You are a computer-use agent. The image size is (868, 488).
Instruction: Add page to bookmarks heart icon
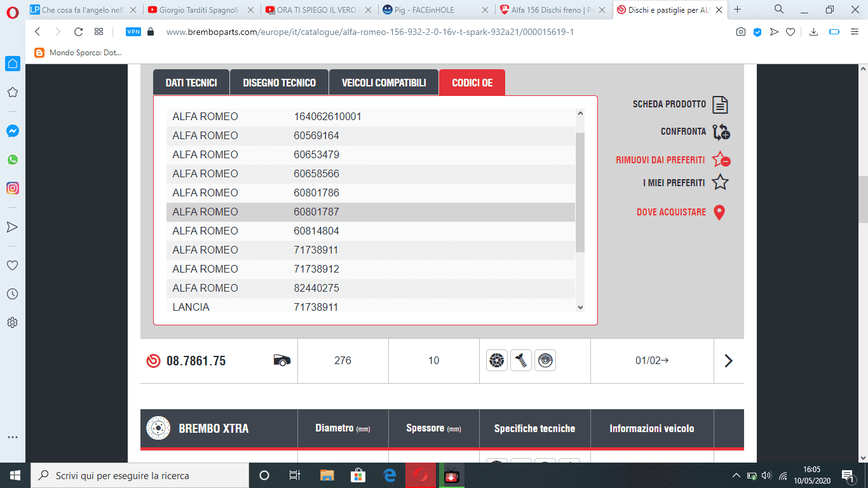[790, 32]
